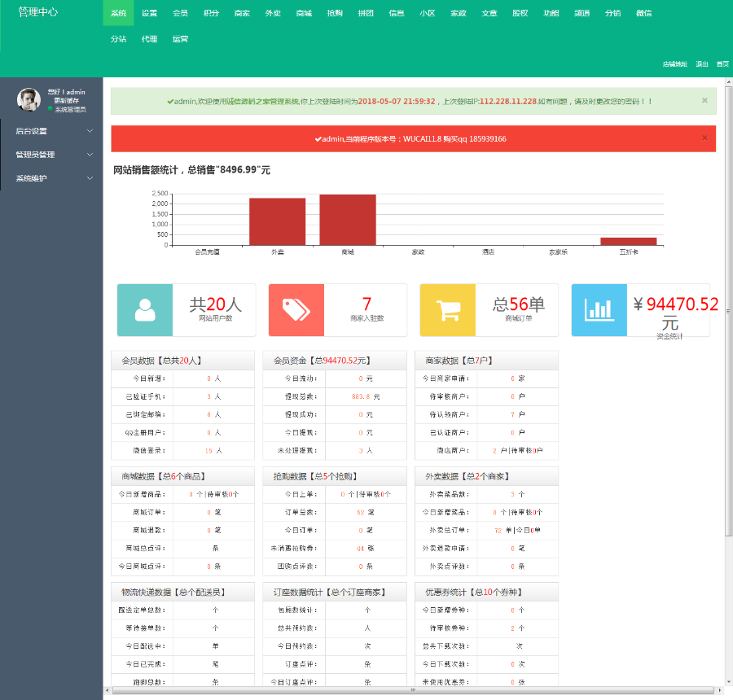Click the blue bar chart funds icon
This screenshot has width=733, height=700.
[599, 310]
